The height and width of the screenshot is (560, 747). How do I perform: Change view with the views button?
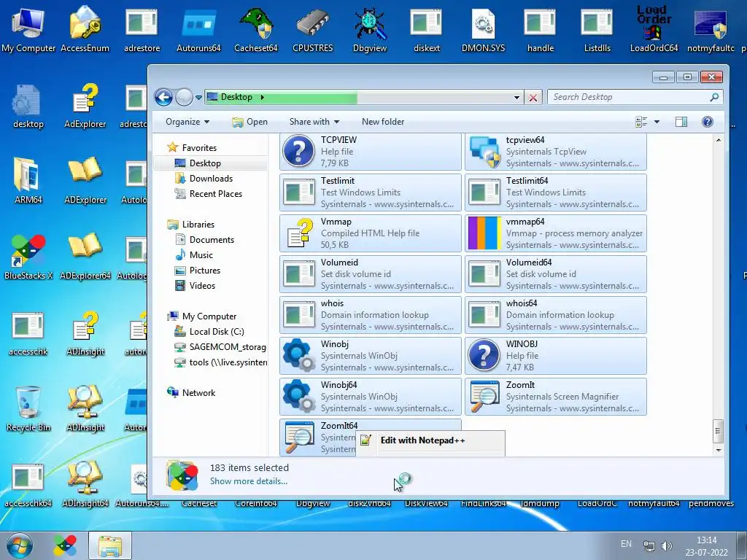coord(641,122)
